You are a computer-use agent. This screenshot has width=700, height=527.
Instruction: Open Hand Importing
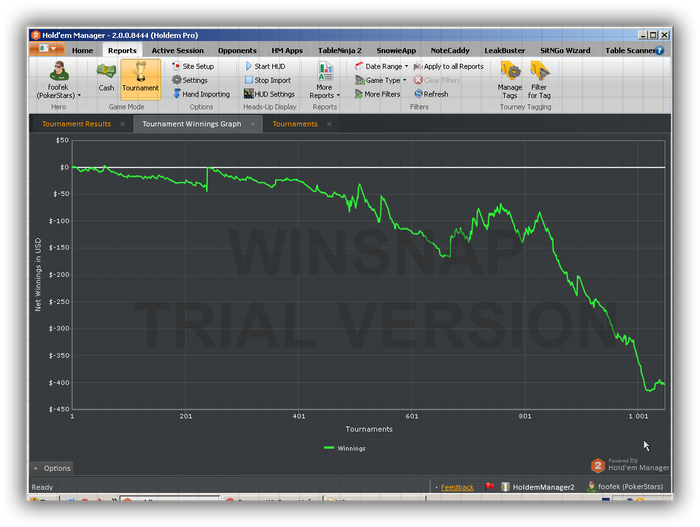[201, 94]
